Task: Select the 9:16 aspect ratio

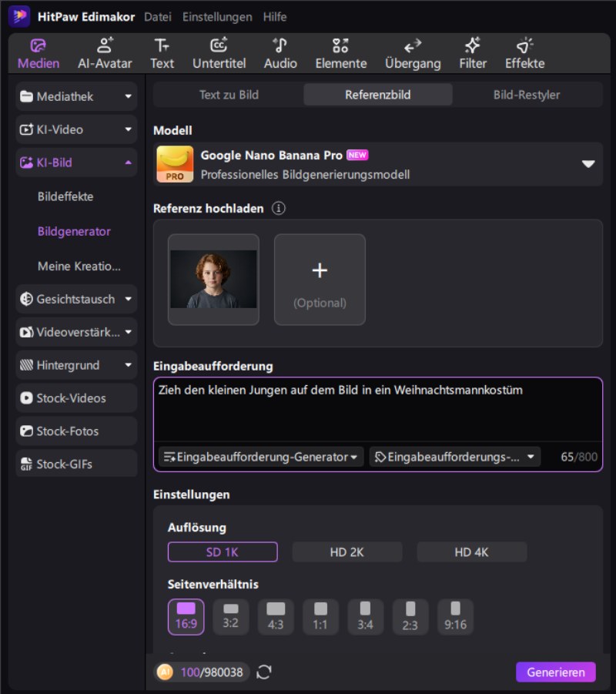Action: [455, 616]
